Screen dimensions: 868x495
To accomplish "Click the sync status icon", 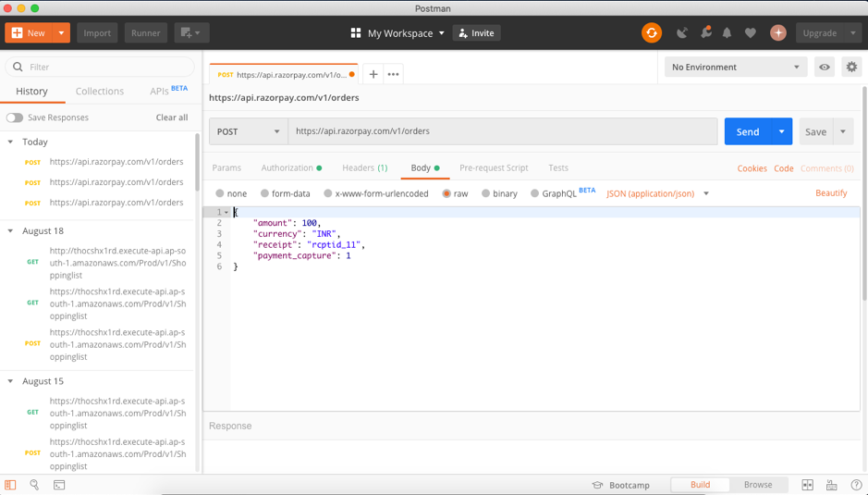I will click(652, 32).
